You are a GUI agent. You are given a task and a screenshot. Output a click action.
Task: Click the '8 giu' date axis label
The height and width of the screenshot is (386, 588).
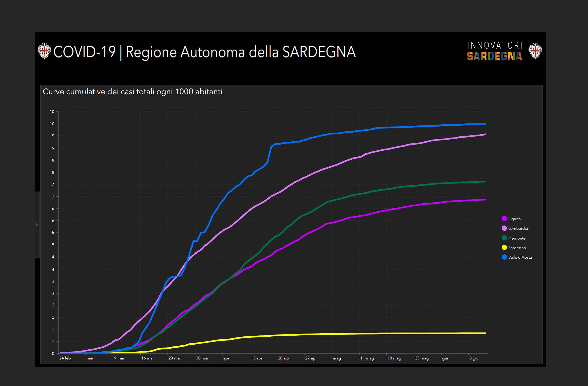point(474,358)
